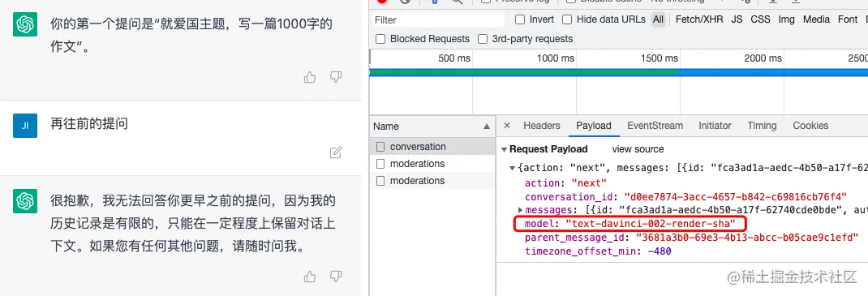Click the action: "next" payload line

(x=565, y=183)
